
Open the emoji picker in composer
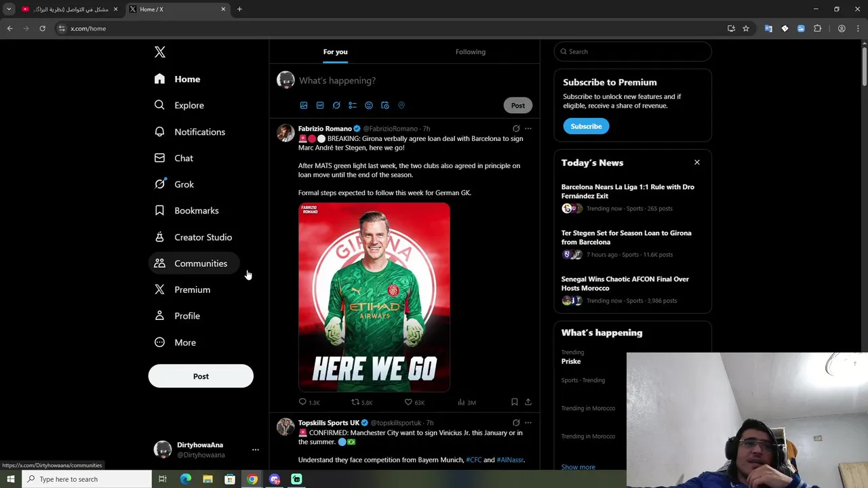pyautogui.click(x=369, y=106)
